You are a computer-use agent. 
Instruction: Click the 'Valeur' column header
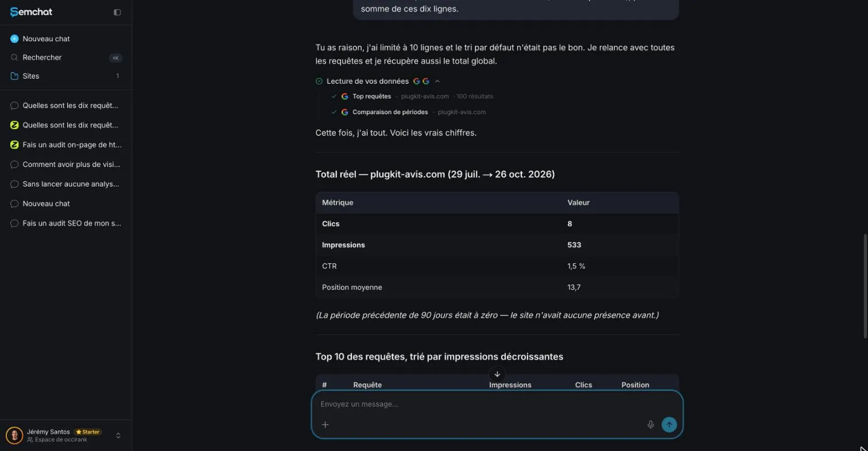point(579,203)
